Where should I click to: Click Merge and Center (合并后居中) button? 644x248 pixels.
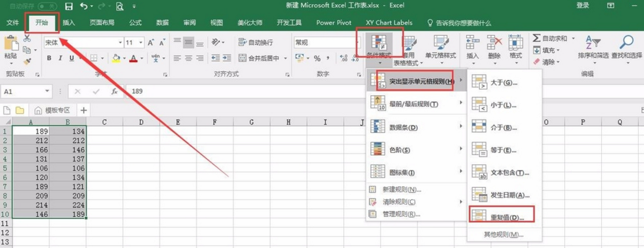click(x=260, y=58)
